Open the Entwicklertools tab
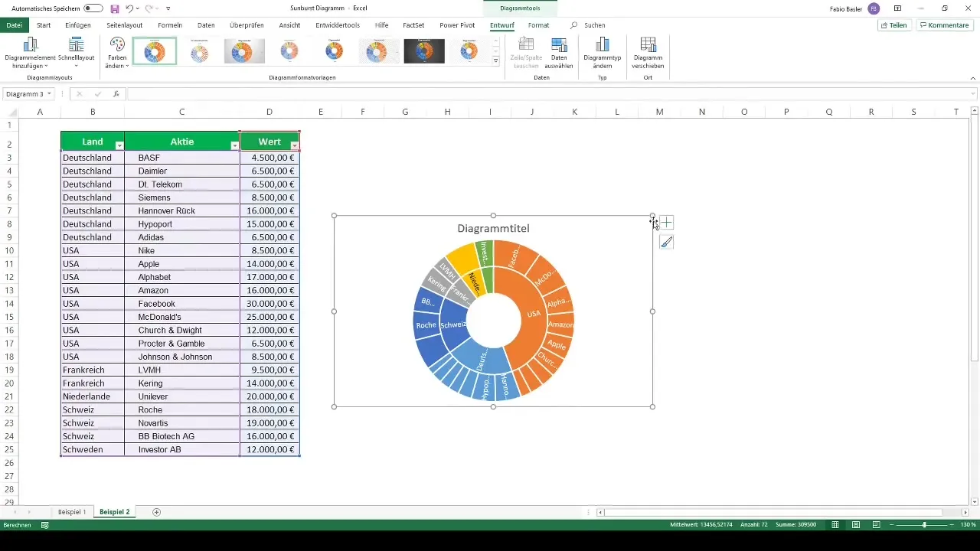 pyautogui.click(x=338, y=25)
